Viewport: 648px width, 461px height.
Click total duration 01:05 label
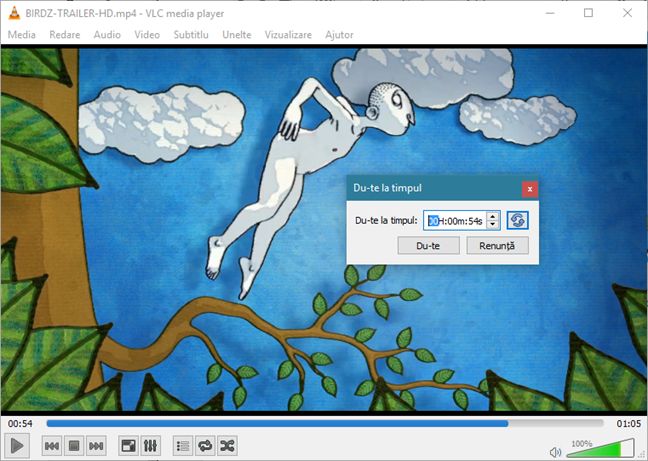coord(629,423)
